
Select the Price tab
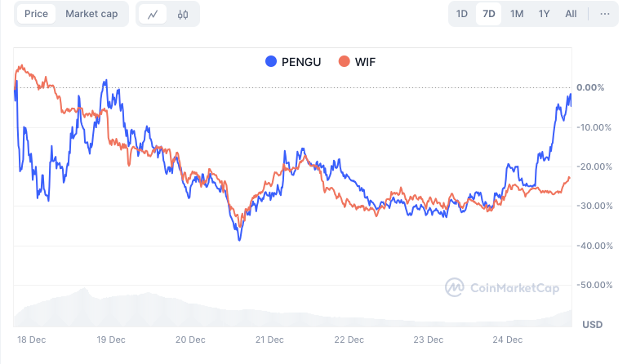click(x=36, y=14)
